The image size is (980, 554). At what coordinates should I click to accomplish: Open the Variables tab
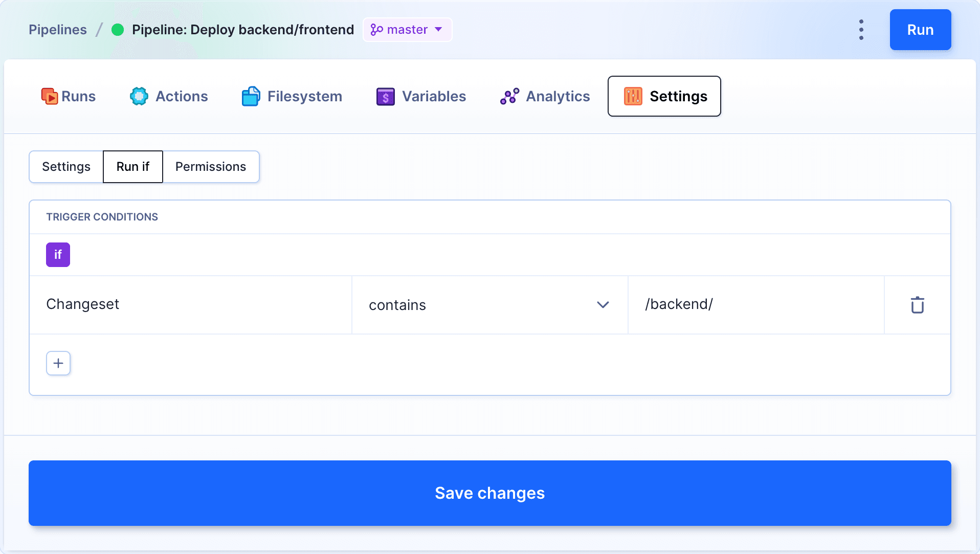point(421,96)
